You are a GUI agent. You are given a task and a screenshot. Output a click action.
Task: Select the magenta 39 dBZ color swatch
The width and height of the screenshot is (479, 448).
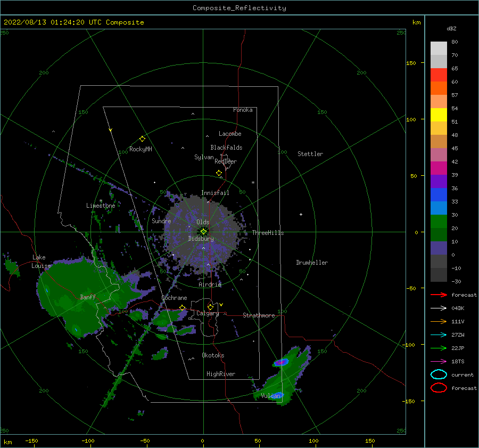coord(439,168)
